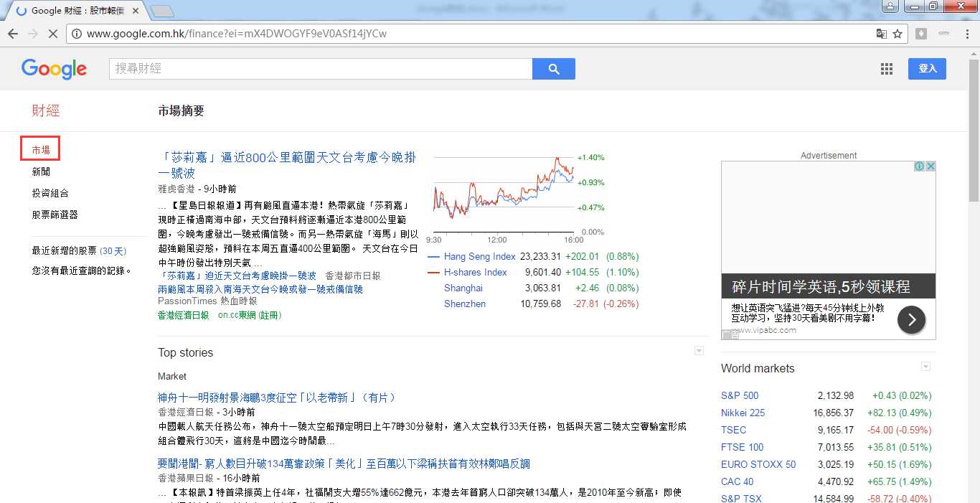
Task: Click the gray extension icon beside star
Action: pos(921,34)
